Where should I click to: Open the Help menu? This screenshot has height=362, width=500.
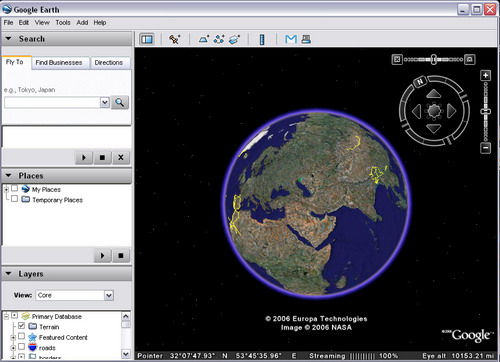pyautogui.click(x=100, y=23)
